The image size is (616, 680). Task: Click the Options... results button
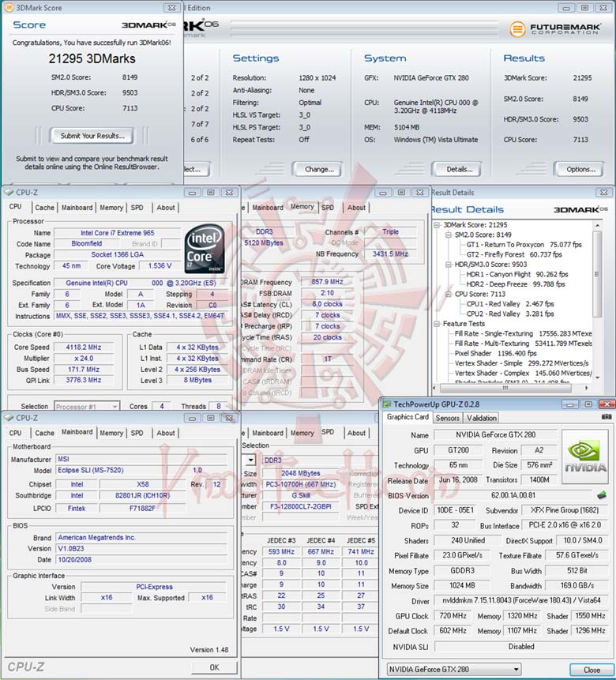pos(581,169)
